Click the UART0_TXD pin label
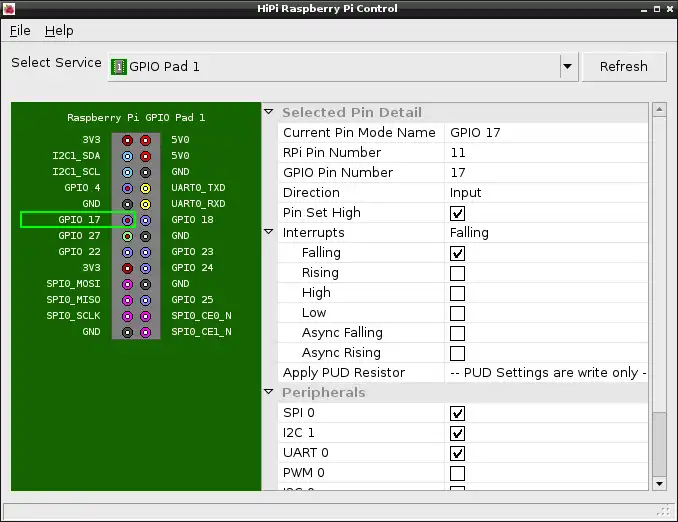Screen dimensions: 678x522 (198, 188)
